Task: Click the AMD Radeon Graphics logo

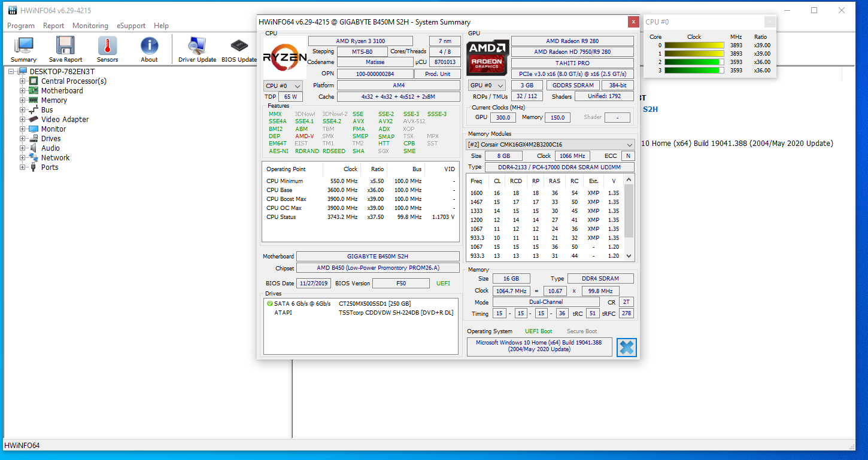Action: 488,57
